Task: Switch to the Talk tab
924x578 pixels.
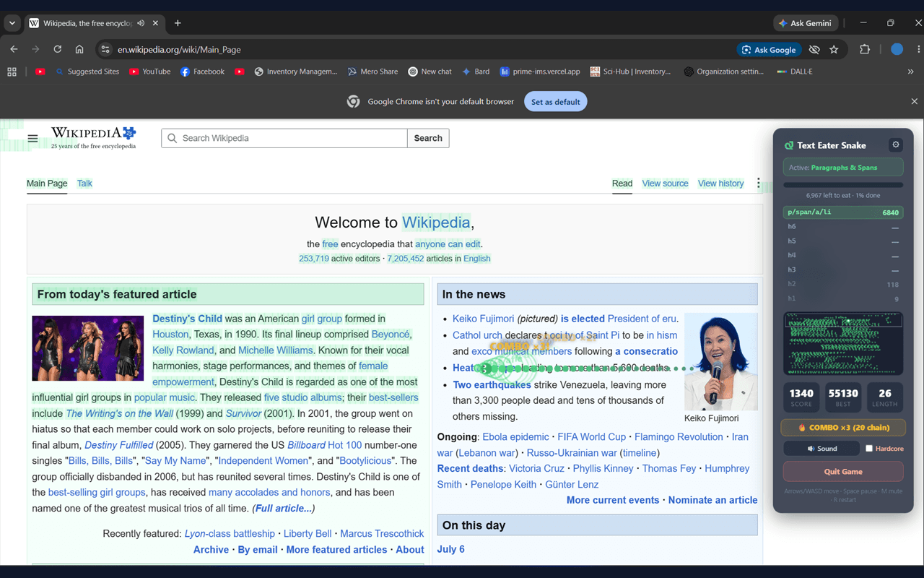Action: (x=84, y=184)
